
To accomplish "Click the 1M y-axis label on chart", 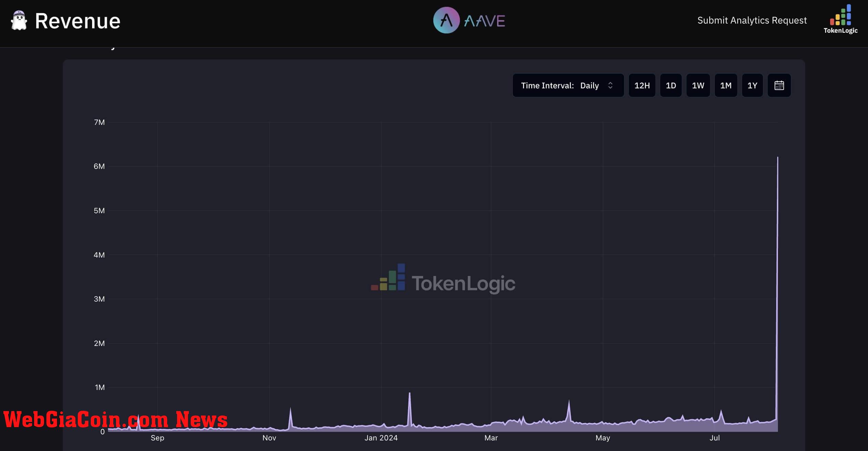I will 100,387.
